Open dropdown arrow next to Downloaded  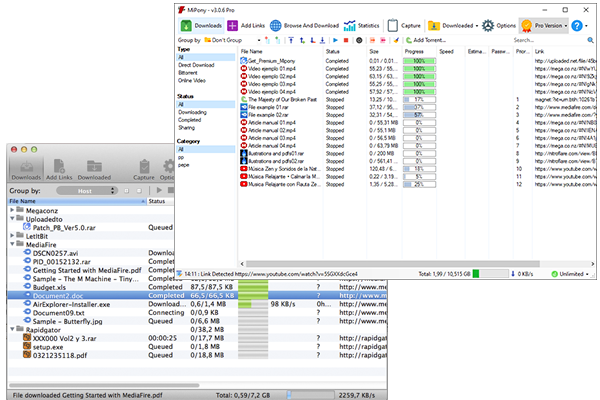(x=477, y=26)
